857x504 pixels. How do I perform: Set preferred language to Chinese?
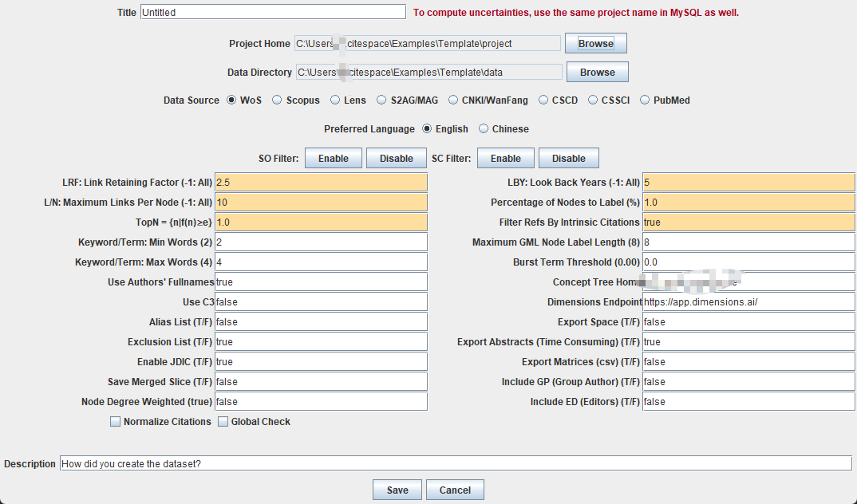(x=484, y=129)
